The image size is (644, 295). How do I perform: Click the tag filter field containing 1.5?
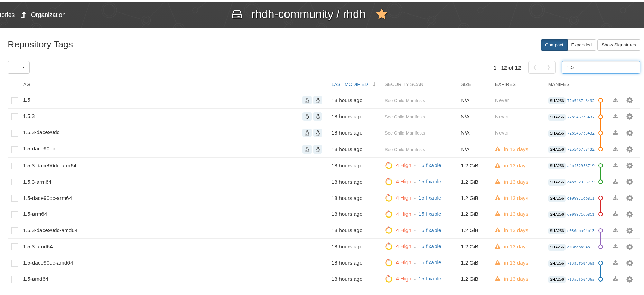(x=600, y=67)
